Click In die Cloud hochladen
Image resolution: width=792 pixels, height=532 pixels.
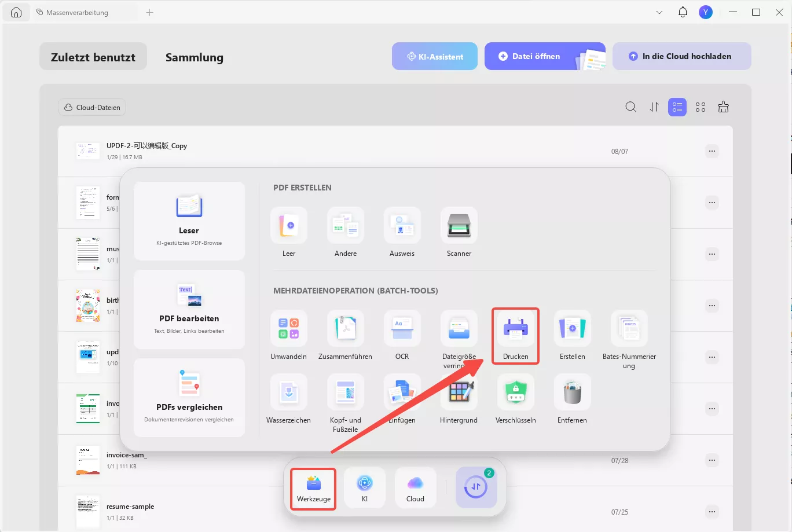(x=682, y=56)
